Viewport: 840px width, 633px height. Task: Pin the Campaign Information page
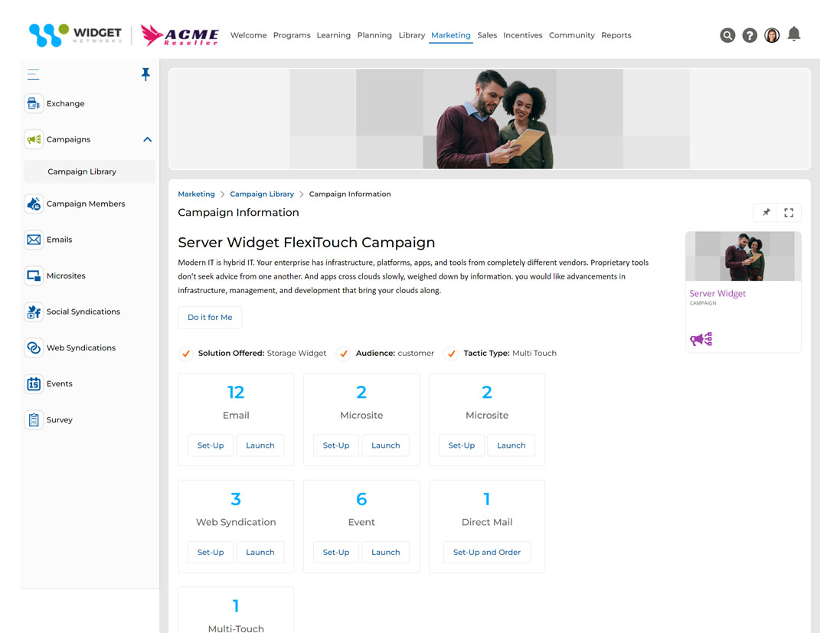tap(765, 212)
